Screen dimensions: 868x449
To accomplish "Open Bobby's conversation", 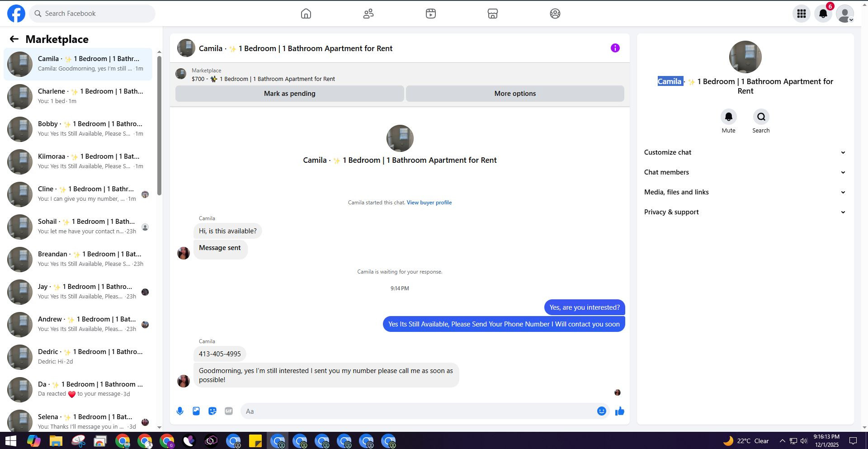I will (x=78, y=129).
